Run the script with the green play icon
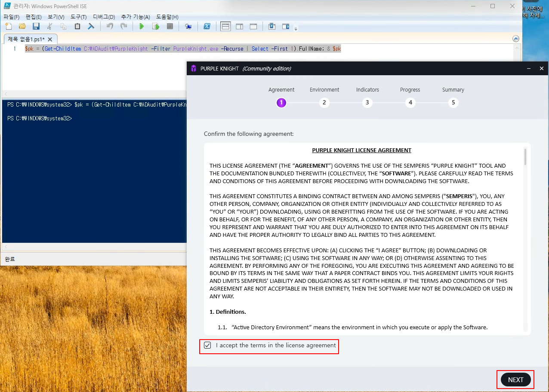The height and width of the screenshot is (392, 549). point(142,26)
